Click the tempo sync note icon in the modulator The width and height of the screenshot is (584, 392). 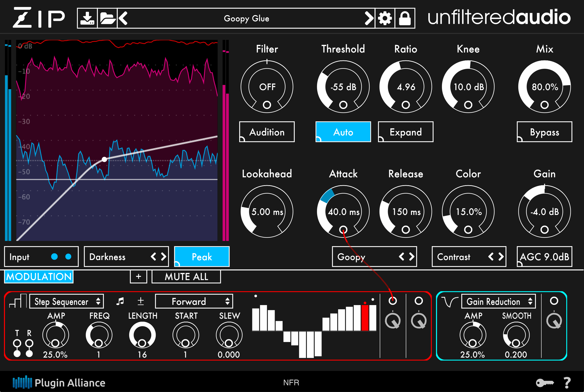point(121,301)
